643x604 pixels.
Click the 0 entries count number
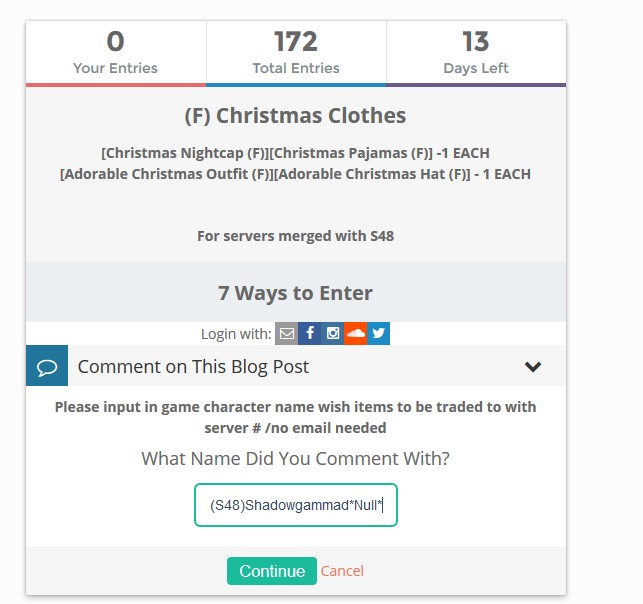[115, 41]
